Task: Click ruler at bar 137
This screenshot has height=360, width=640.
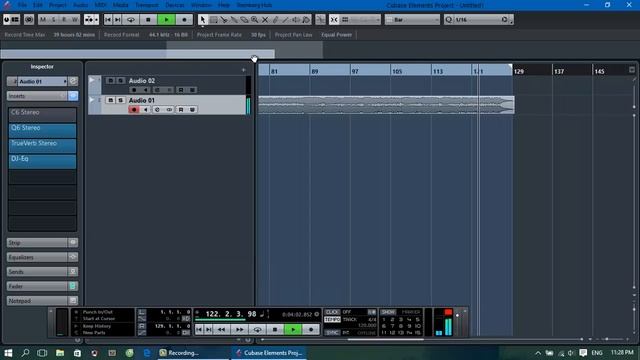Action: [x=559, y=71]
